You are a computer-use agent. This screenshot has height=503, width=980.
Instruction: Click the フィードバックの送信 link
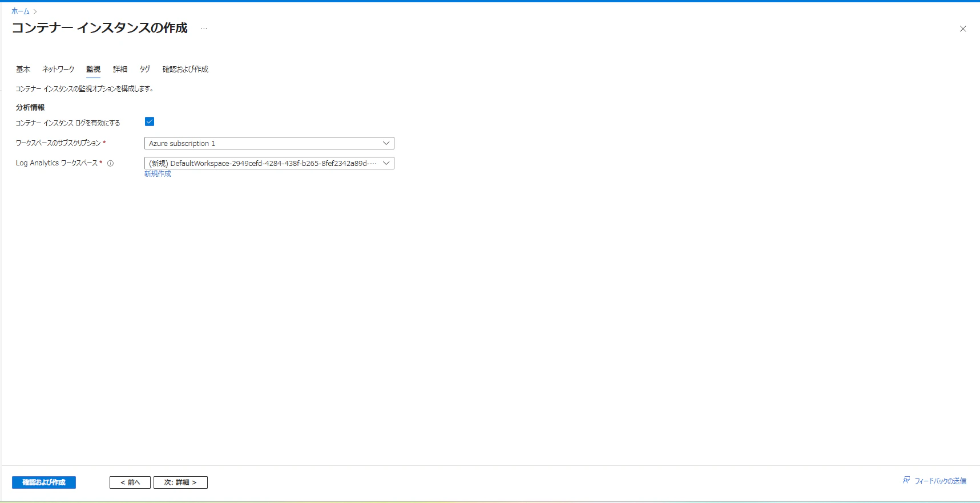click(x=940, y=481)
